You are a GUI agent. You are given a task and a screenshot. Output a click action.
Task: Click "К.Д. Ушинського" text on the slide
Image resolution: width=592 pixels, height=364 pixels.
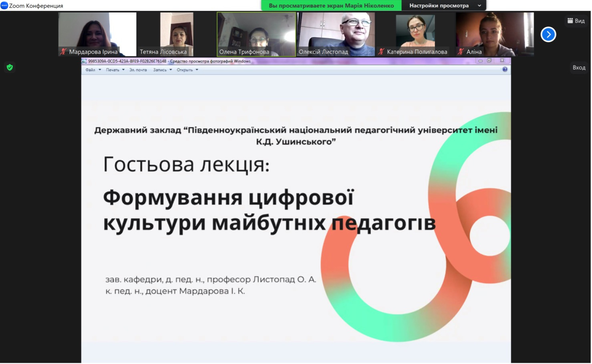pos(296,142)
